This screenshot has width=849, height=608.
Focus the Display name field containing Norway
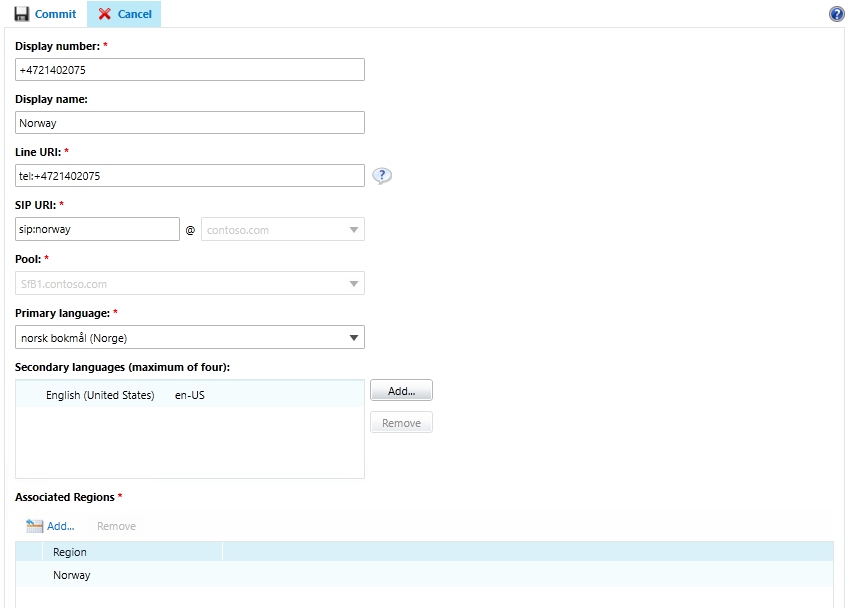[x=190, y=123]
